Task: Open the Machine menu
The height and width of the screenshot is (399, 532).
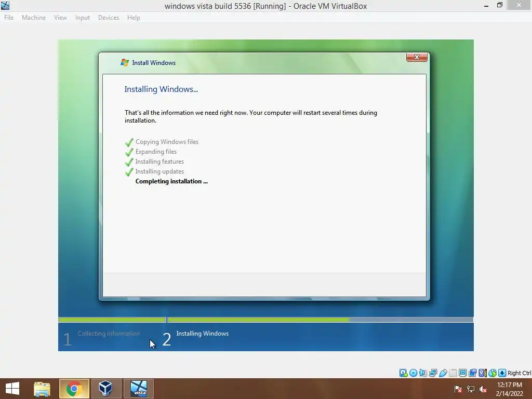Action: 34,18
